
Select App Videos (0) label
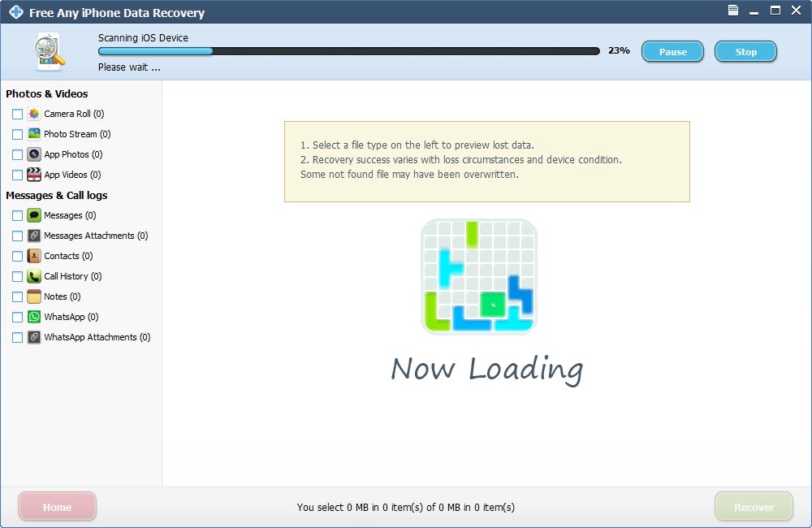tap(72, 175)
